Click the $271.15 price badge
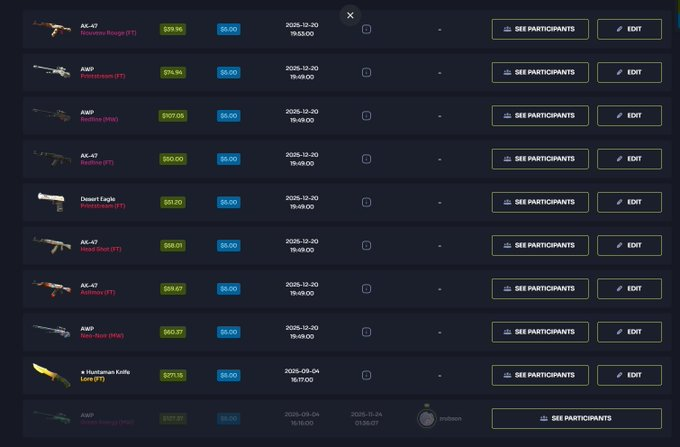The width and height of the screenshot is (680, 447). tap(173, 375)
